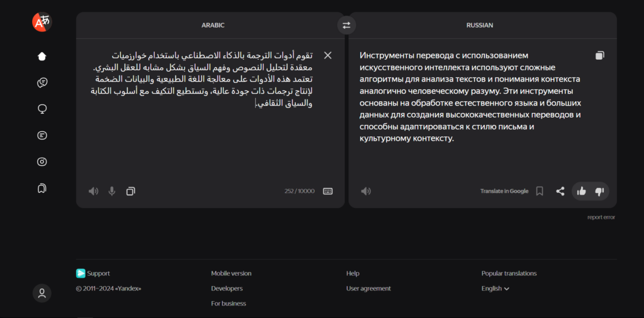This screenshot has height=318, width=644.
Task: Click the report error link
Action: pos(601,217)
